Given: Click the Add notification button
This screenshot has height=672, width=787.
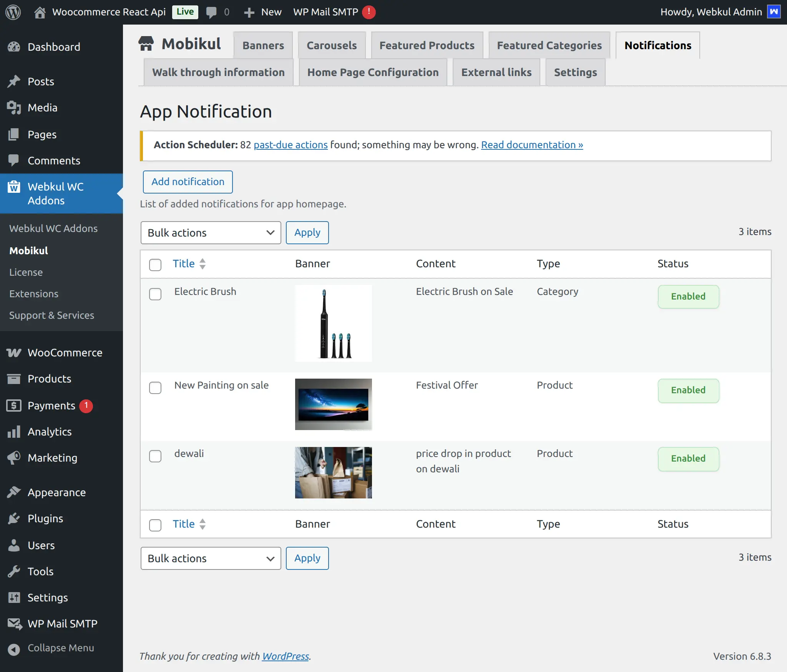Looking at the screenshot, I should 188,182.
